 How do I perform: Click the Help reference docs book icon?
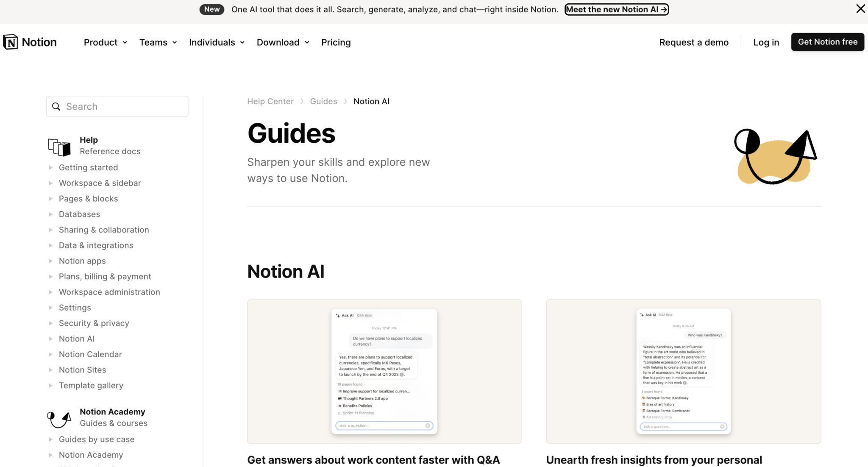tap(59, 147)
